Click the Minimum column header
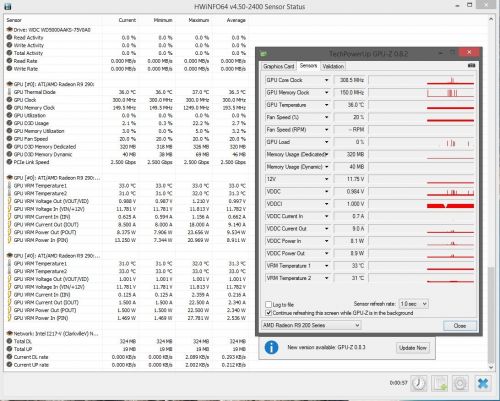500x401 pixels. [x=163, y=20]
